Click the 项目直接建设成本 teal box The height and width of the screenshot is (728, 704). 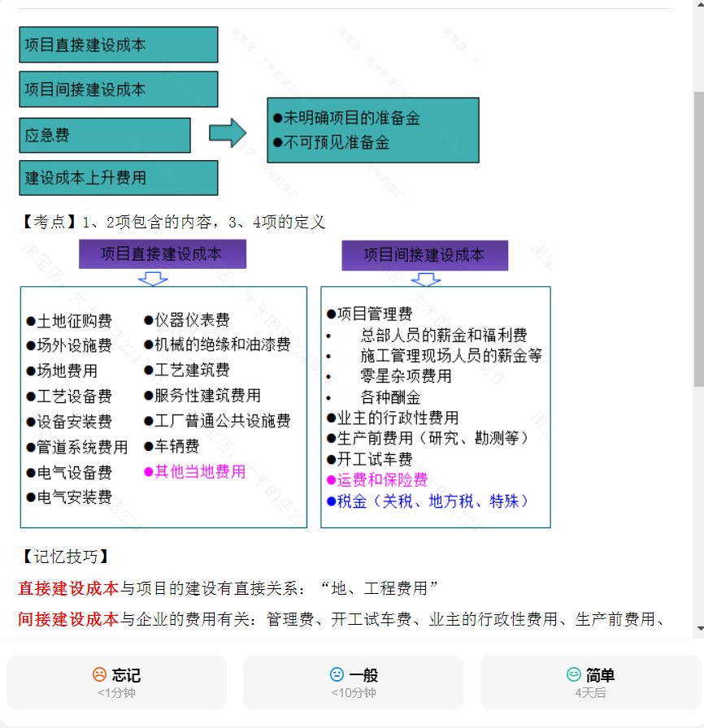tap(119, 45)
